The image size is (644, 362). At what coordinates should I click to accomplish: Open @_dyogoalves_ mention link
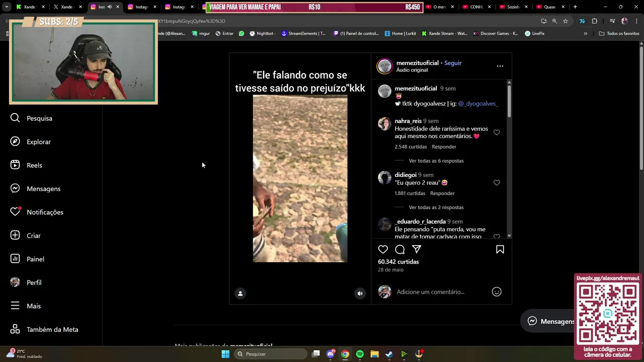coord(478,104)
